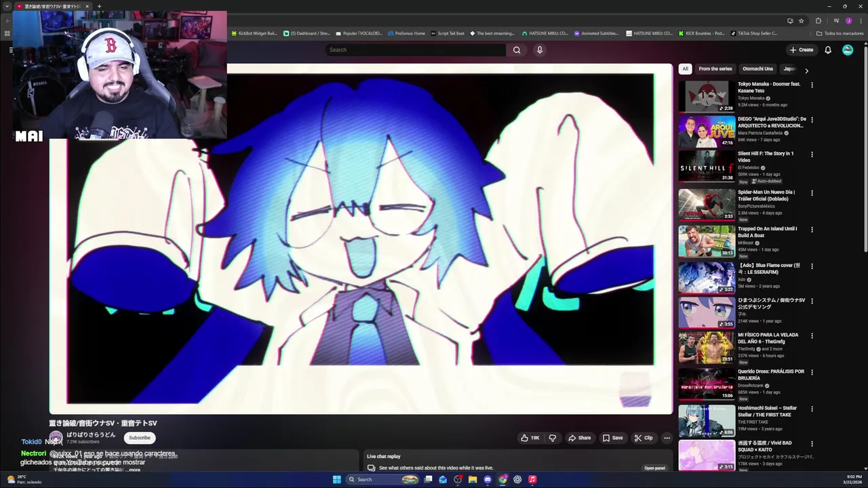This screenshot has height=488, width=868.
Task: Click the YouTube search input field
Action: click(x=415, y=49)
